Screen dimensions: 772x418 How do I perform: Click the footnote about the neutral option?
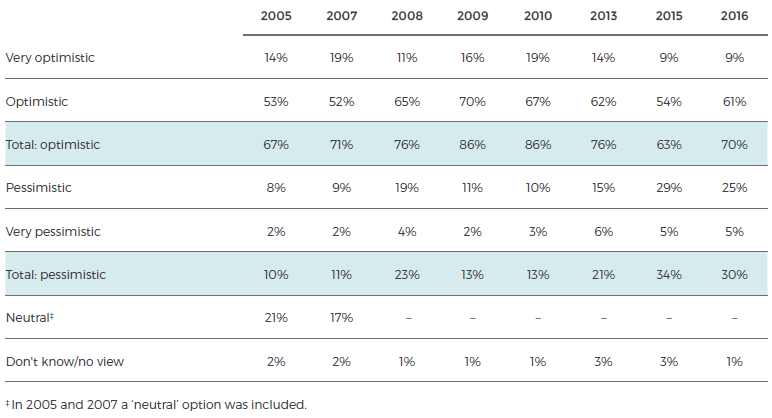coord(155,404)
